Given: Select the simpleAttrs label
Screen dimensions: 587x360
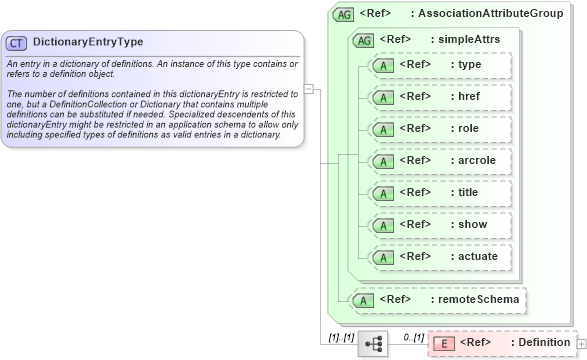Looking at the screenshot, I should 469,39.
